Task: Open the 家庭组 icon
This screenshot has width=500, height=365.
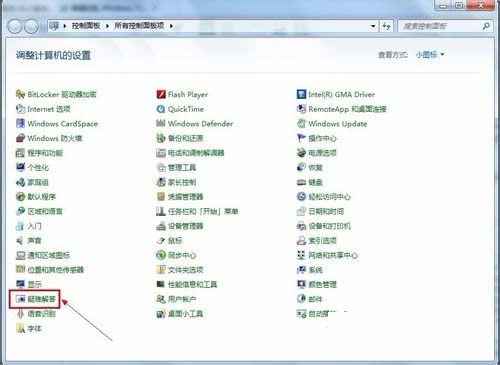Action: [20, 182]
